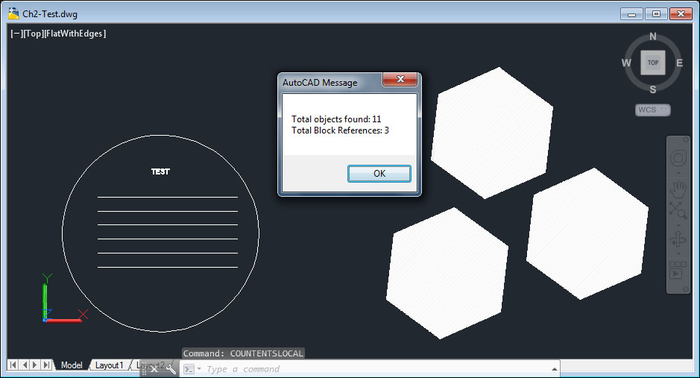Viewport: 700px width, 378px height.
Task: Select the Pan hand tool
Action: pyautogui.click(x=678, y=189)
